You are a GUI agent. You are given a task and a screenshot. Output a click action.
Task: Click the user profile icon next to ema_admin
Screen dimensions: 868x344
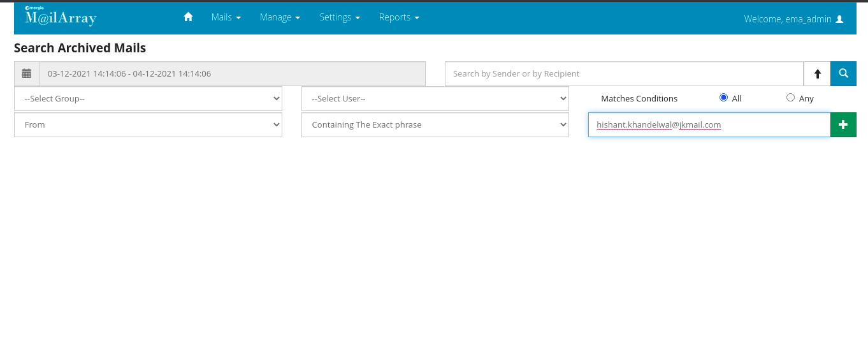point(839,19)
